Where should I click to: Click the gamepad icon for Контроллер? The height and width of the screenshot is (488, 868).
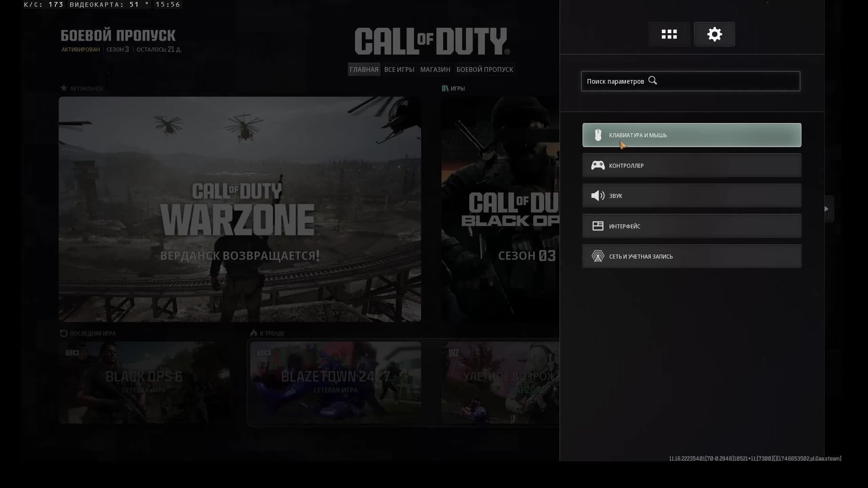point(598,165)
